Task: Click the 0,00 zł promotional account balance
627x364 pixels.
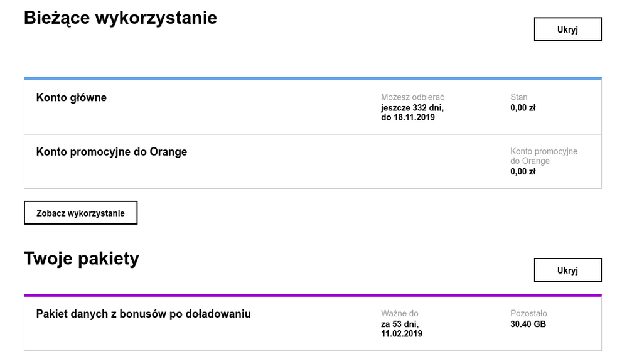Action: click(x=523, y=171)
